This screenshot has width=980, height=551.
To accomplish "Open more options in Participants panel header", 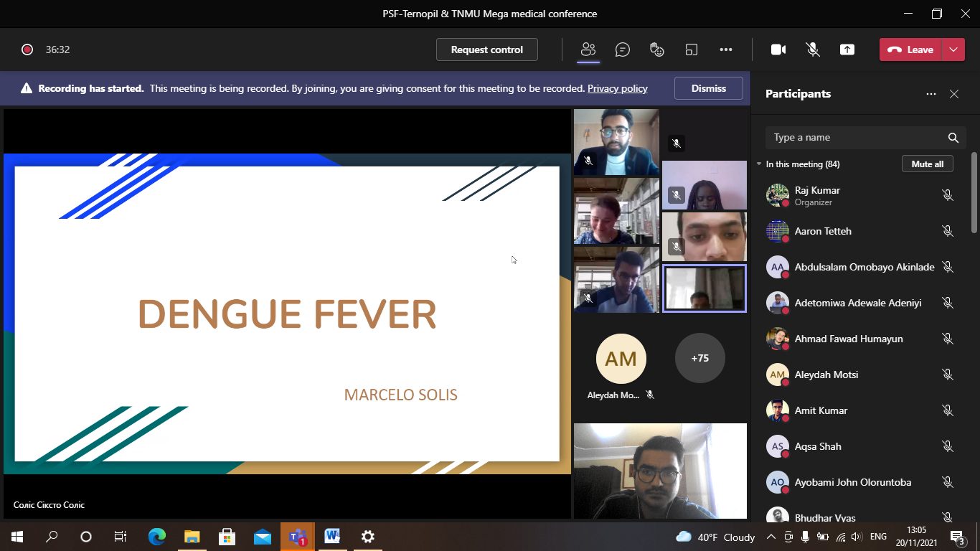I will point(931,94).
